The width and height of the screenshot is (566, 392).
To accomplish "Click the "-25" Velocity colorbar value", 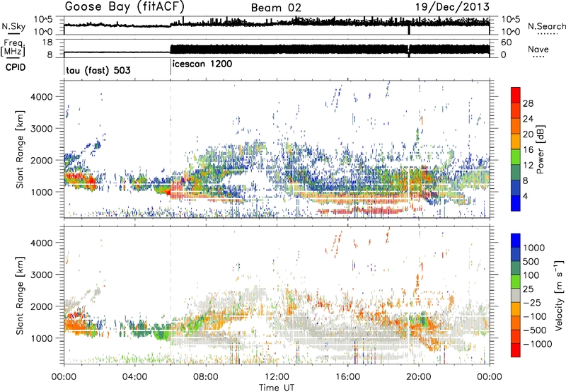I will coord(532,302).
